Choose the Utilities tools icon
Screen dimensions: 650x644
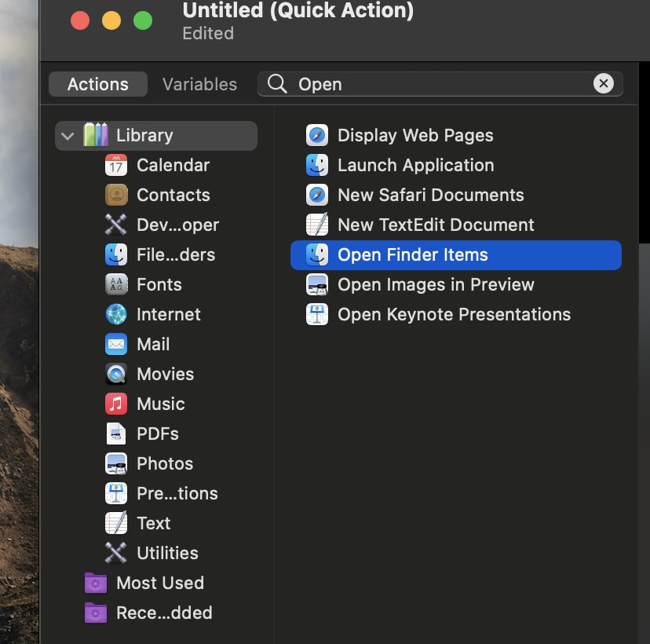click(x=116, y=553)
